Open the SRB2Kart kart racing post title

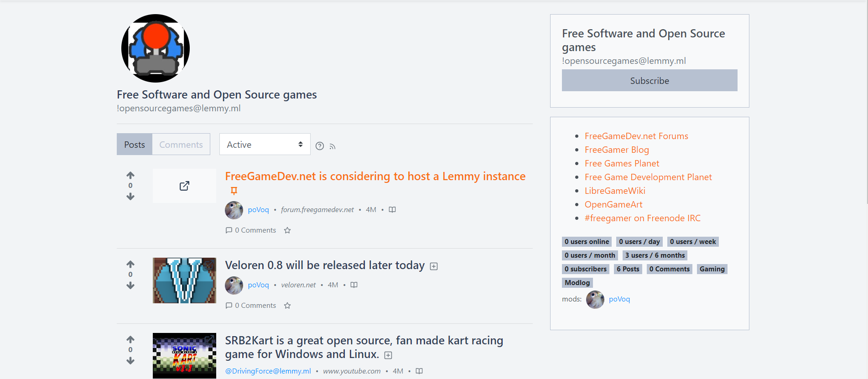point(364,348)
